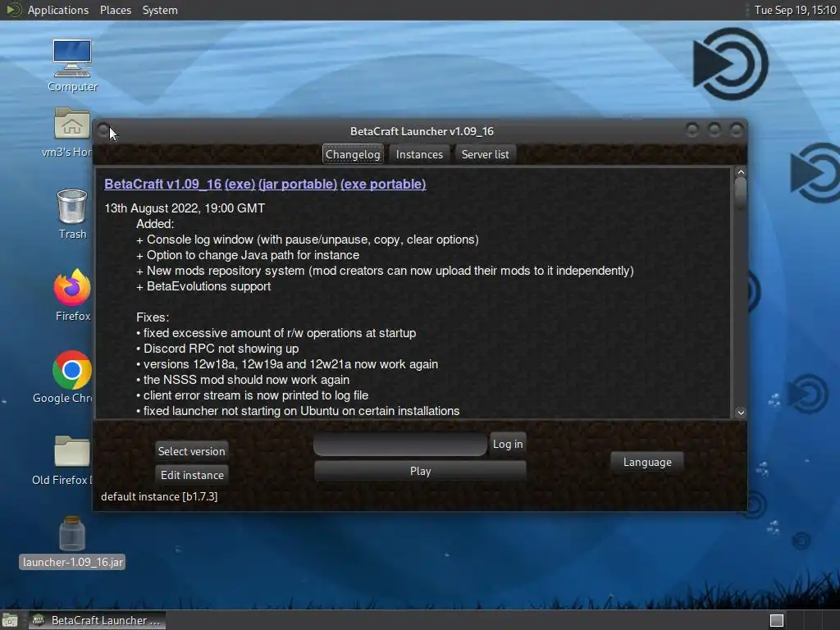This screenshot has height=630, width=840.
Task: Click the 'client error stream' fix line
Action: (x=253, y=395)
